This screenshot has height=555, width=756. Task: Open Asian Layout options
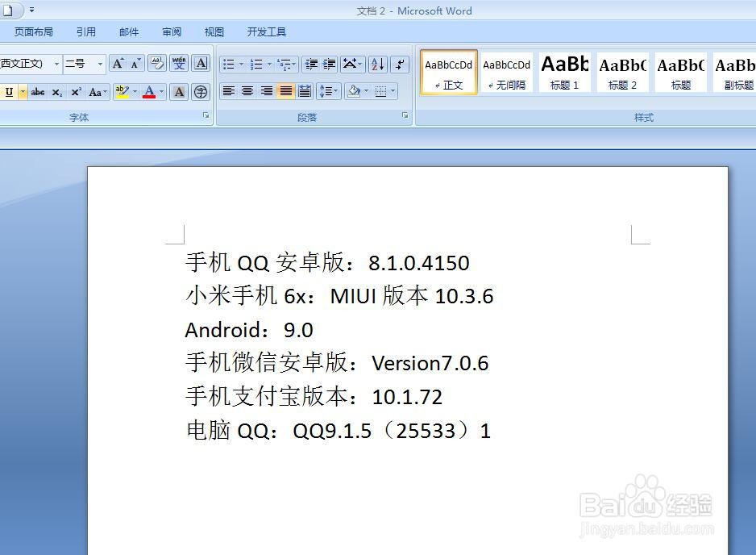[352, 65]
